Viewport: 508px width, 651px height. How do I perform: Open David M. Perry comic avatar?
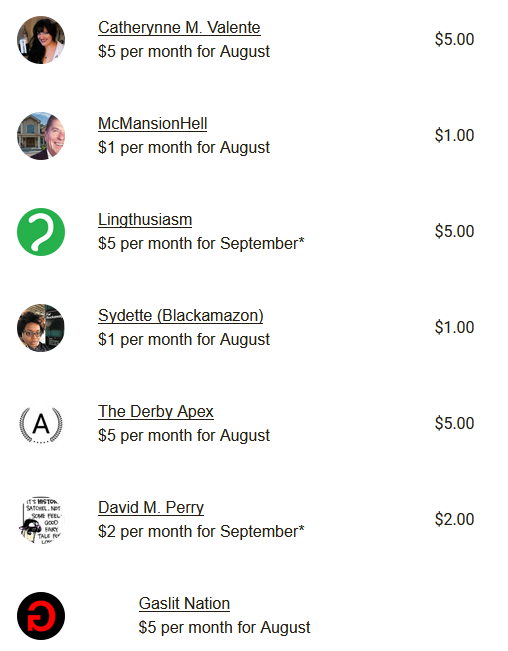[41, 520]
